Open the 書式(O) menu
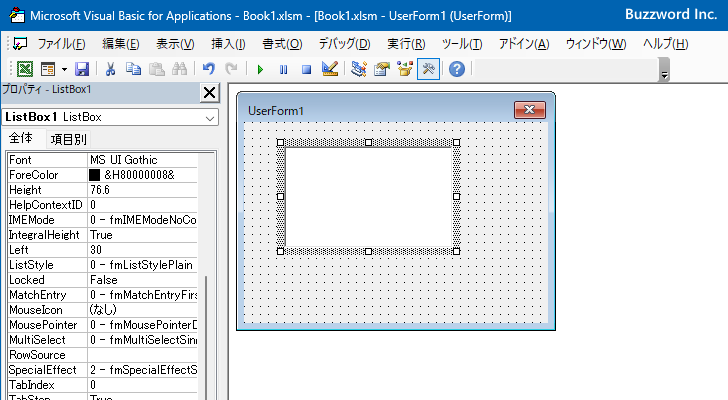 click(x=282, y=44)
